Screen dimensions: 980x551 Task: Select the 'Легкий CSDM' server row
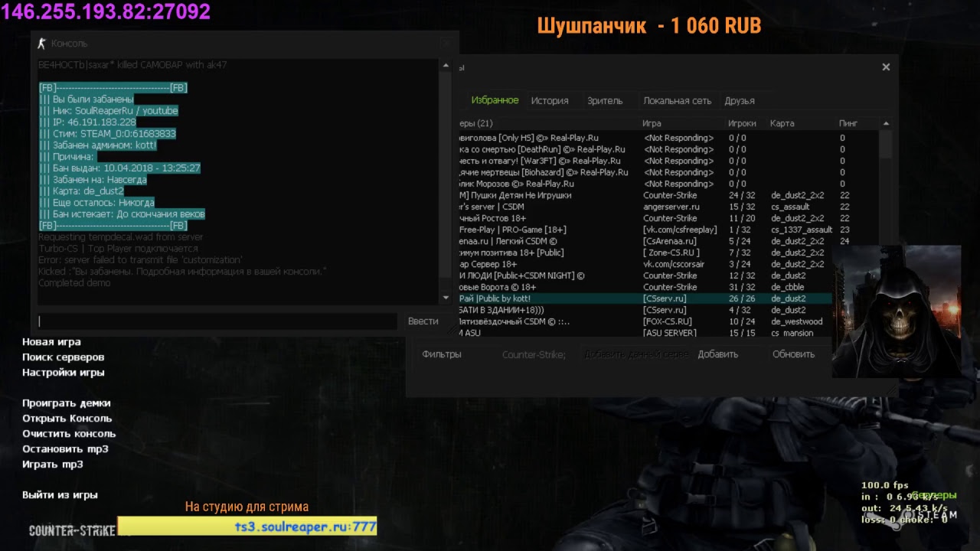pos(668,241)
